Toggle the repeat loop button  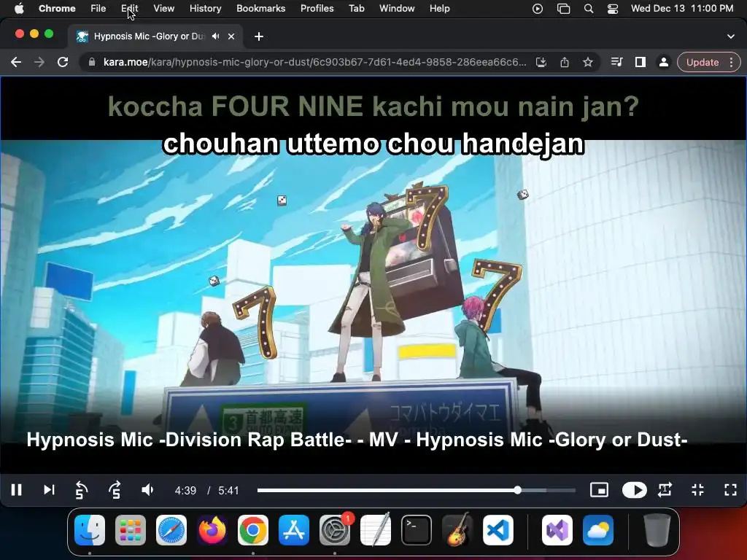click(665, 490)
